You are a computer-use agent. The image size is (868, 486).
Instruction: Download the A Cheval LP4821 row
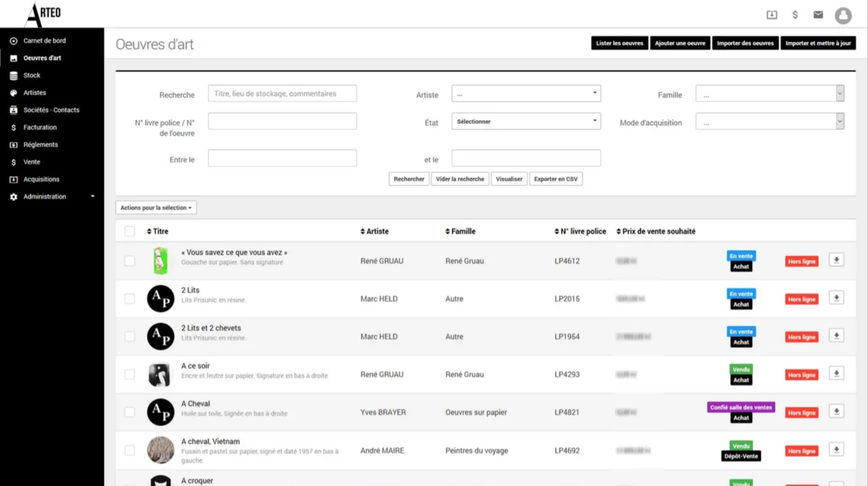(x=836, y=411)
